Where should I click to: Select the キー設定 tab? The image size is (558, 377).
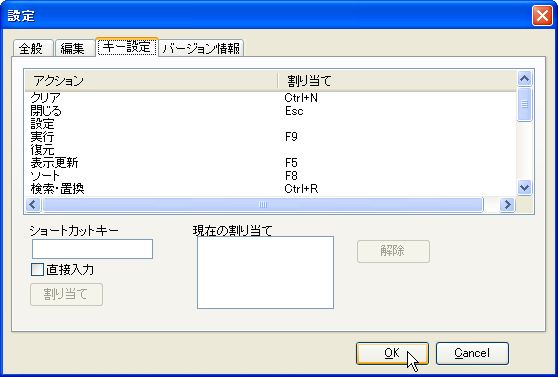tap(127, 47)
